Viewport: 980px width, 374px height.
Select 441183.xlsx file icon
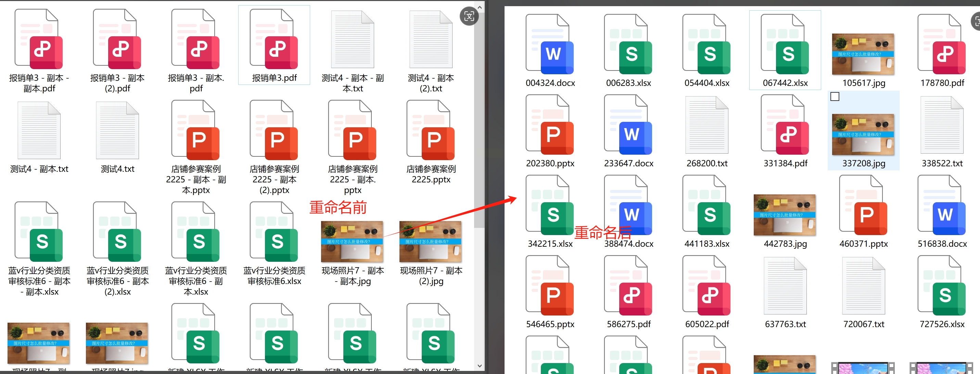click(707, 205)
